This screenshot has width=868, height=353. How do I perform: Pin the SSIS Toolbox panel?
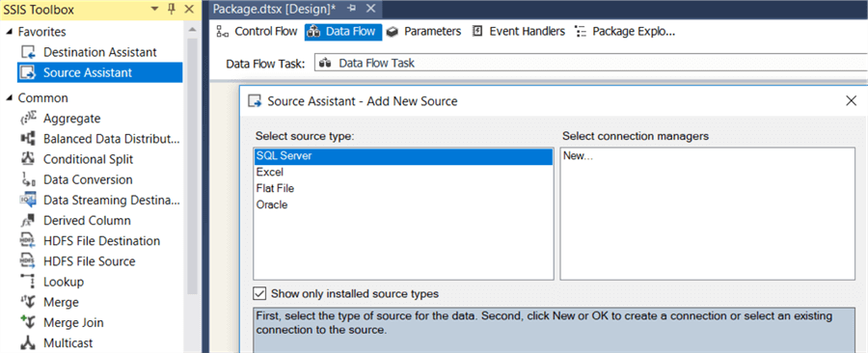point(171,10)
